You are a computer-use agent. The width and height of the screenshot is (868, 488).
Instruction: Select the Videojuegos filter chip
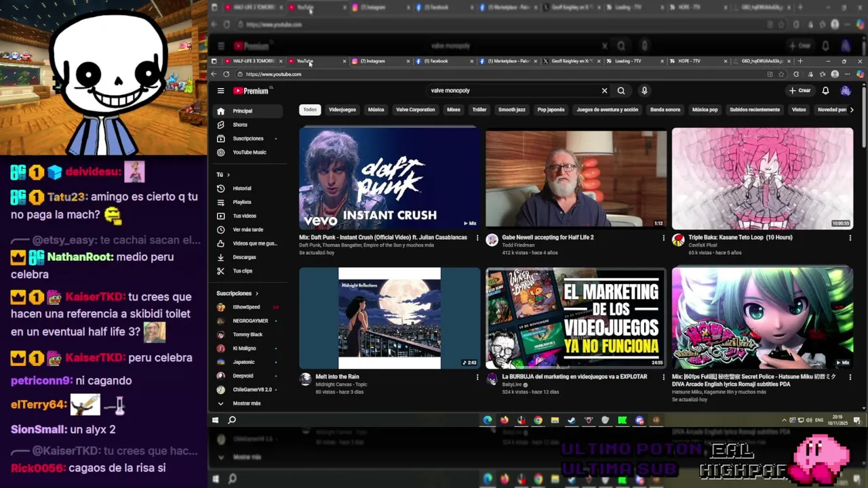pos(342,110)
